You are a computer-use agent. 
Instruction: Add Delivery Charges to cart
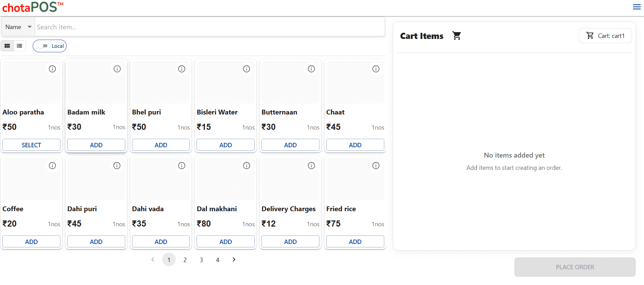coord(290,242)
